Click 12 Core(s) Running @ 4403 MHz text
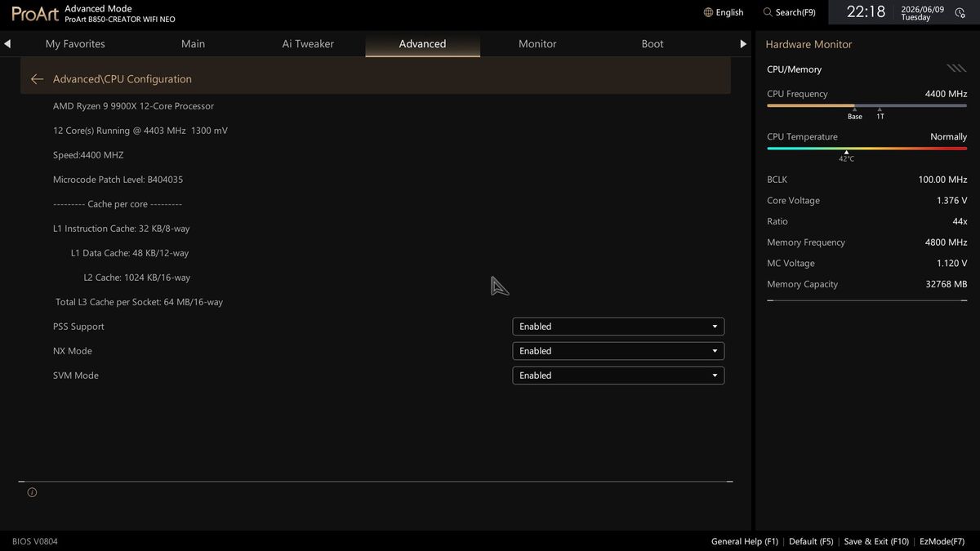This screenshot has width=980, height=551. click(x=140, y=131)
